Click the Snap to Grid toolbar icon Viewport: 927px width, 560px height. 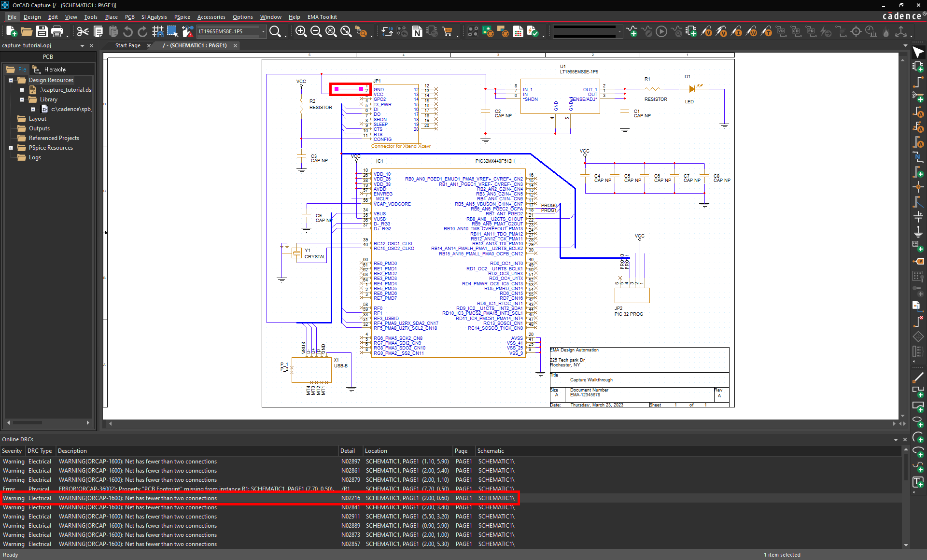coord(157,32)
